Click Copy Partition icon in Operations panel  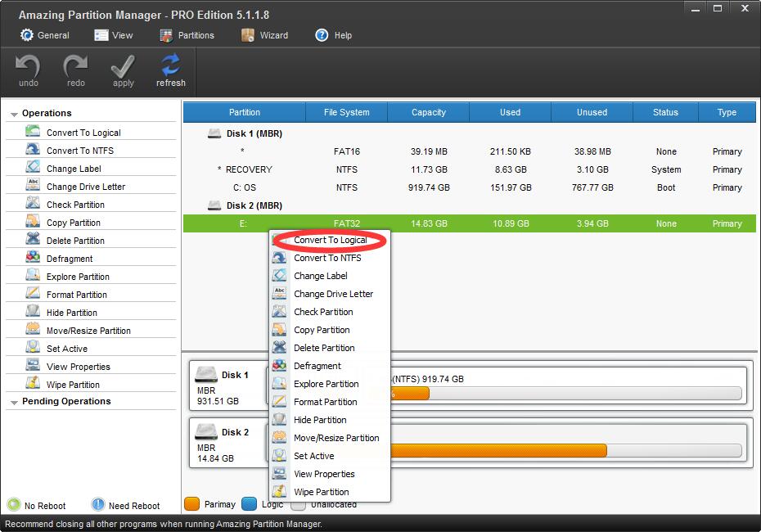coord(33,221)
